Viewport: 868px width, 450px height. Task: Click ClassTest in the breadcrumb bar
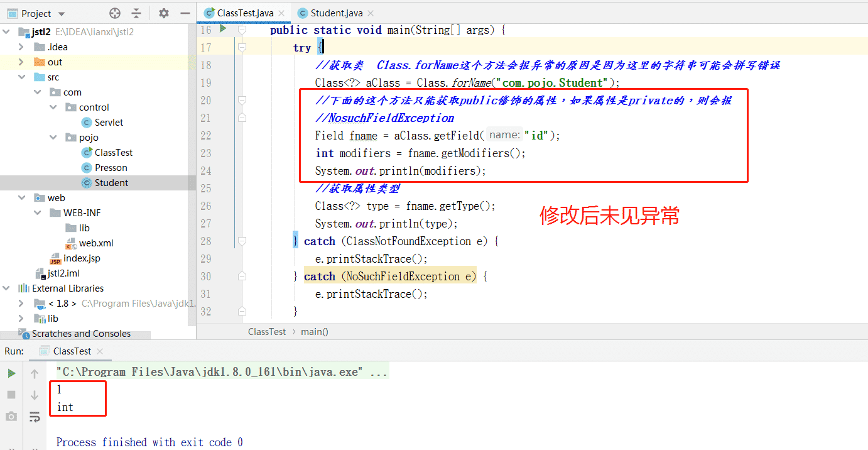pyautogui.click(x=267, y=331)
